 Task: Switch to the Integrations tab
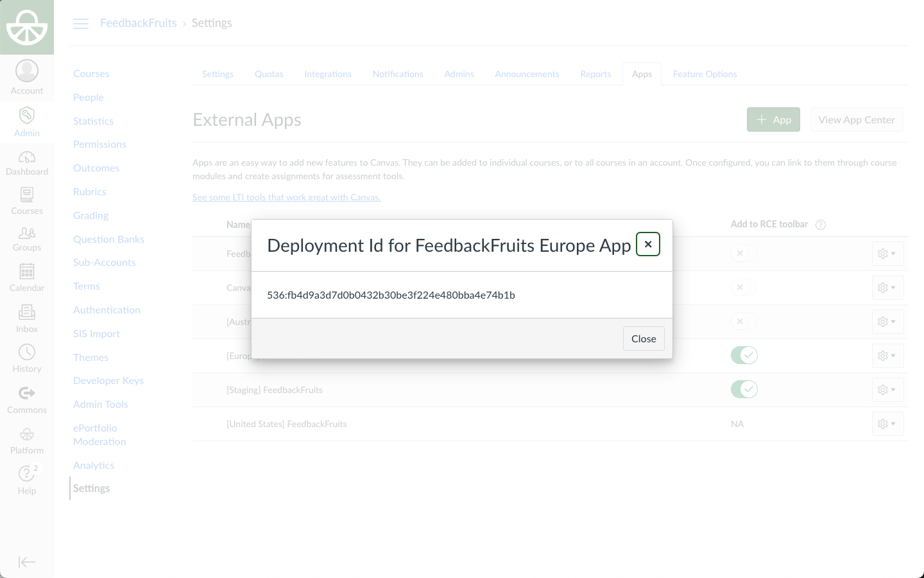(328, 74)
